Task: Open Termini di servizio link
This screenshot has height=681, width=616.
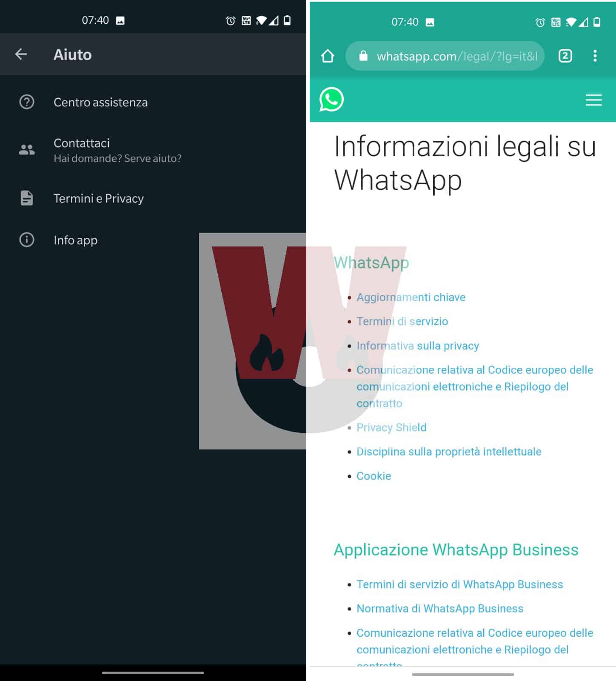Action: [402, 321]
